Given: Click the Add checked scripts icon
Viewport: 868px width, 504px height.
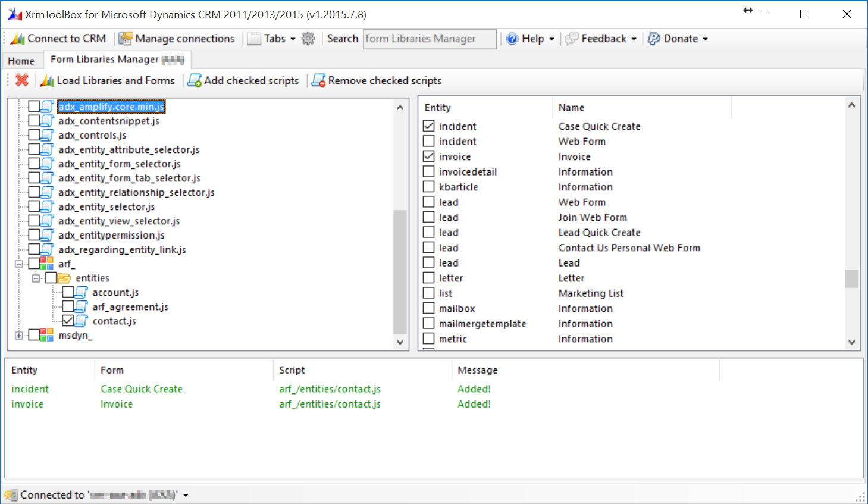Looking at the screenshot, I should coord(195,80).
